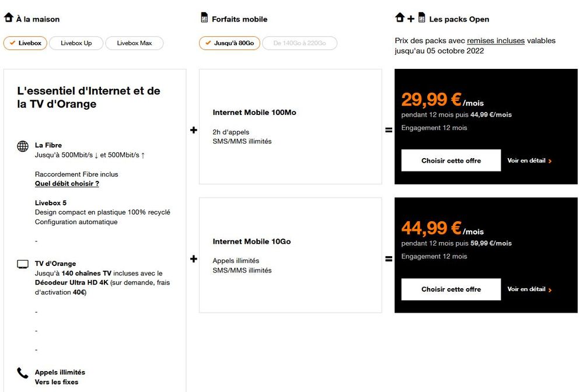Click the phone icon beside Appels illimités
The height and width of the screenshot is (392, 583).
23,373
